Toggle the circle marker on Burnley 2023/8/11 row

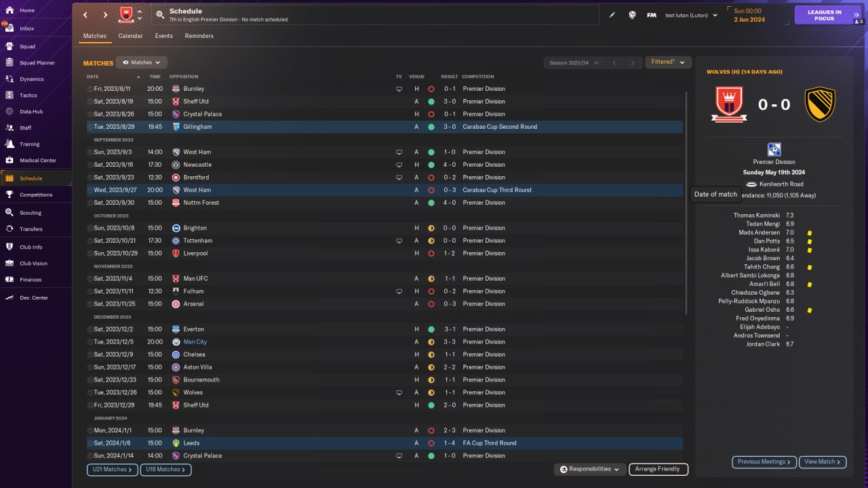(90, 89)
